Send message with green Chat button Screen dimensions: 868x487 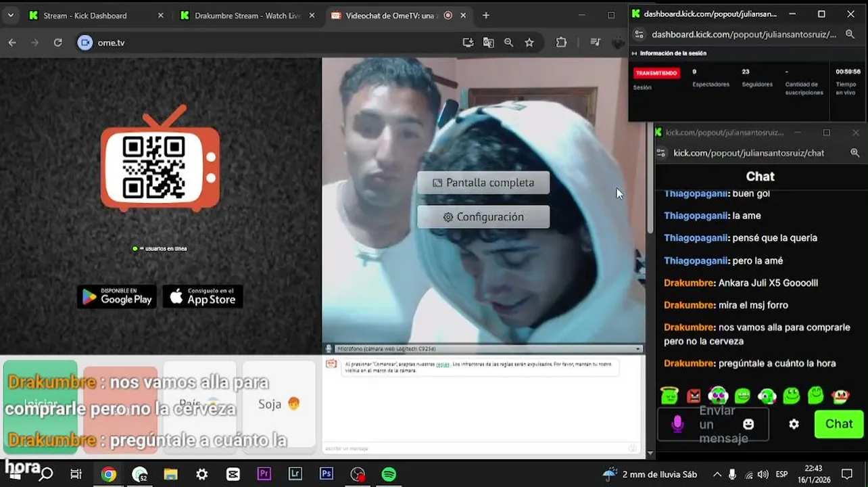(839, 424)
